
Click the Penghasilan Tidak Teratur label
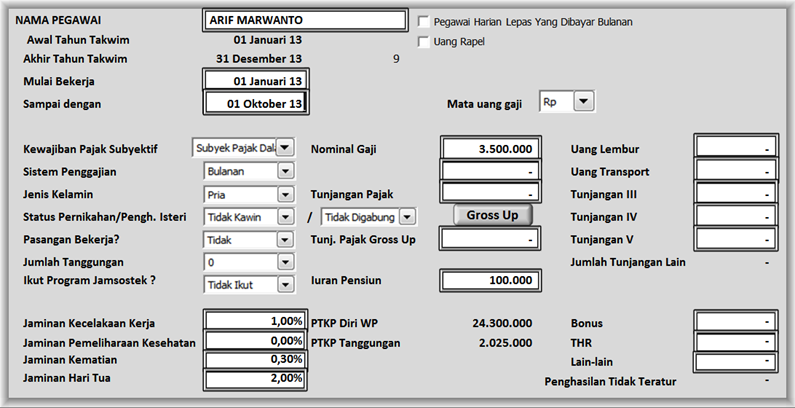(x=610, y=382)
